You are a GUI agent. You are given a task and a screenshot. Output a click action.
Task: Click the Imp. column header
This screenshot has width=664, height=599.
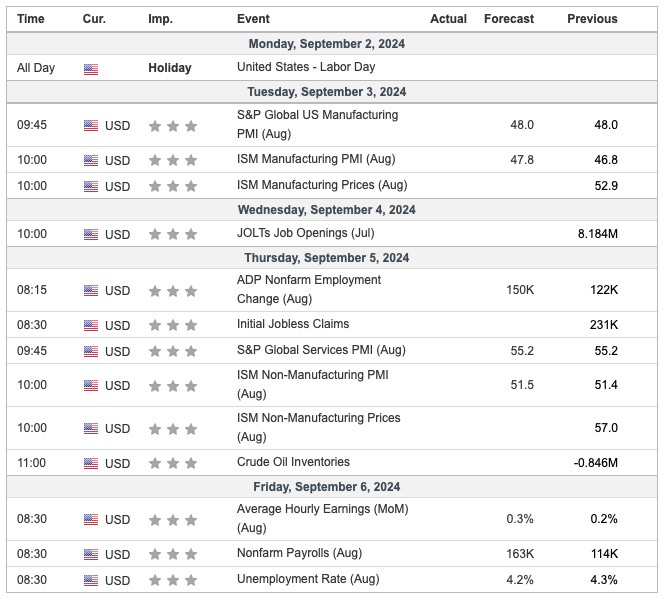click(x=160, y=19)
